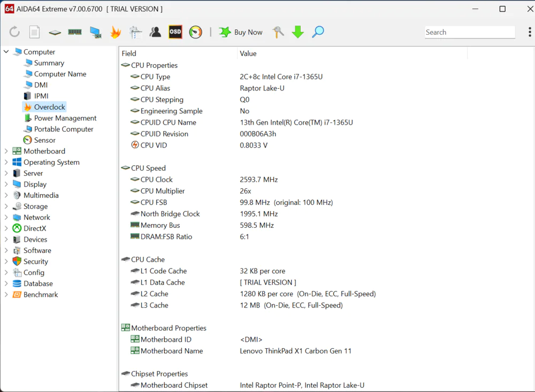Screen dimensions: 535x392
Task: Select the Benchmark tree item
Action: coord(35,295)
